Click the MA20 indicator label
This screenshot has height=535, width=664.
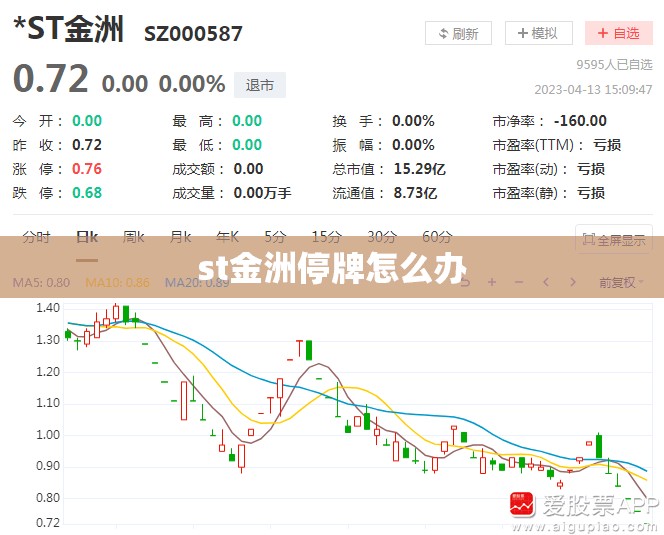pos(197,283)
